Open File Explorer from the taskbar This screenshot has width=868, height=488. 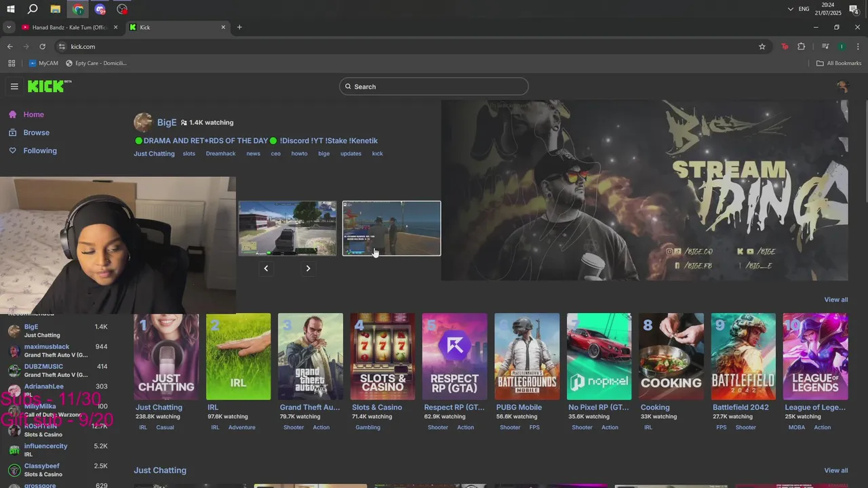pos(56,9)
